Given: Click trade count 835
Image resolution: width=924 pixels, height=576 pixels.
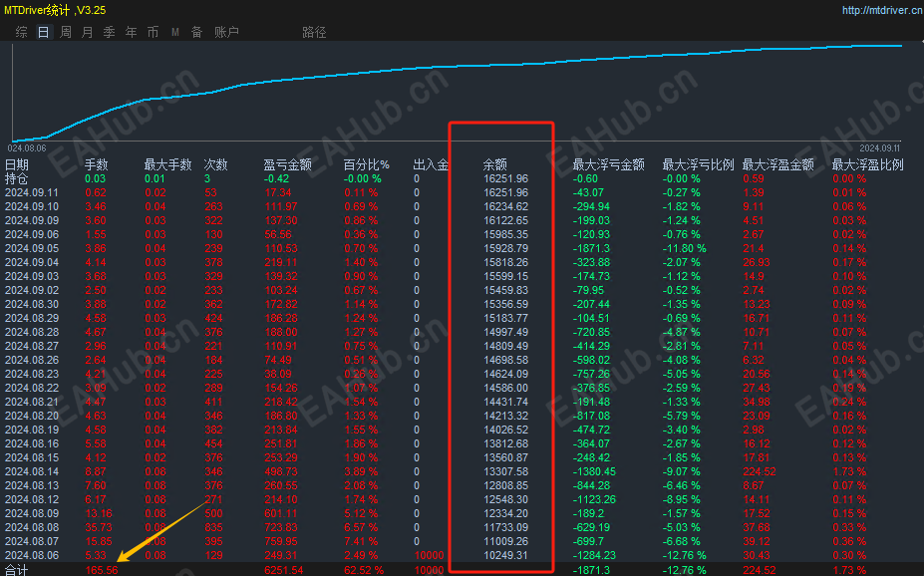Looking at the screenshot, I should click(213, 527).
